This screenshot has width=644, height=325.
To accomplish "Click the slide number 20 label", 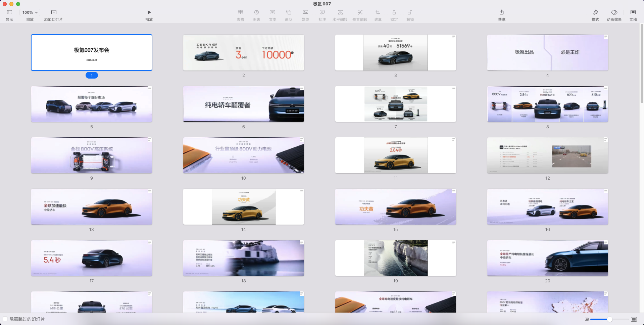I will coord(548,281).
